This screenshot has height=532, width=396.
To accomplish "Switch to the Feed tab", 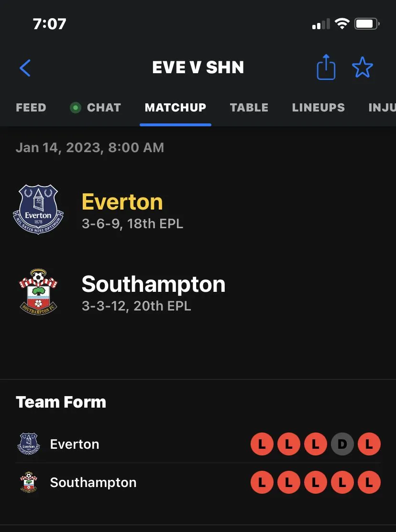I will [x=31, y=108].
